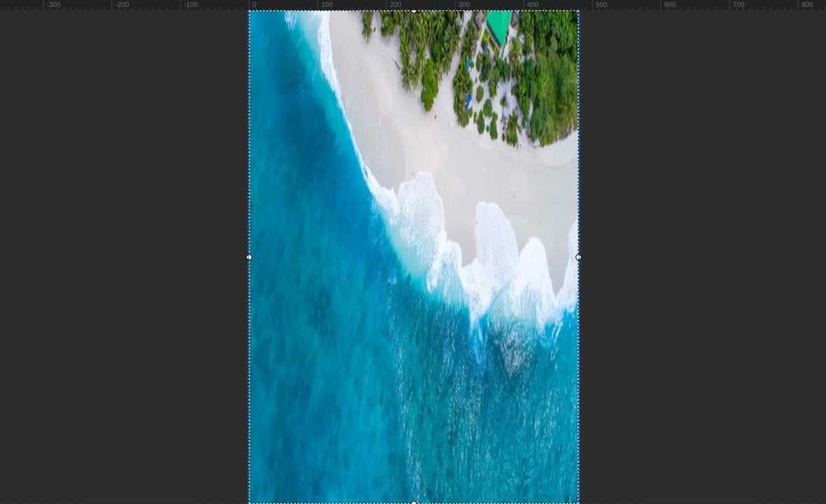Image resolution: width=826 pixels, height=504 pixels.
Task: Grab the left-middle transform handle of the image
Action: point(249,257)
